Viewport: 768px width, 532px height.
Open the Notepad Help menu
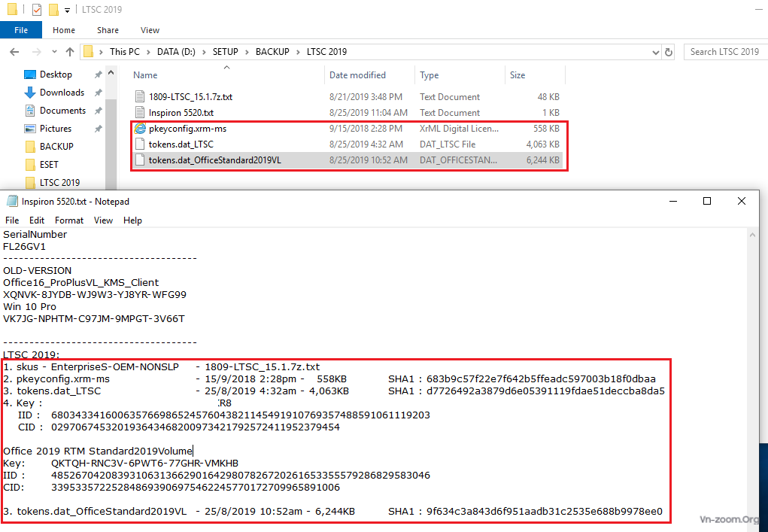132,220
